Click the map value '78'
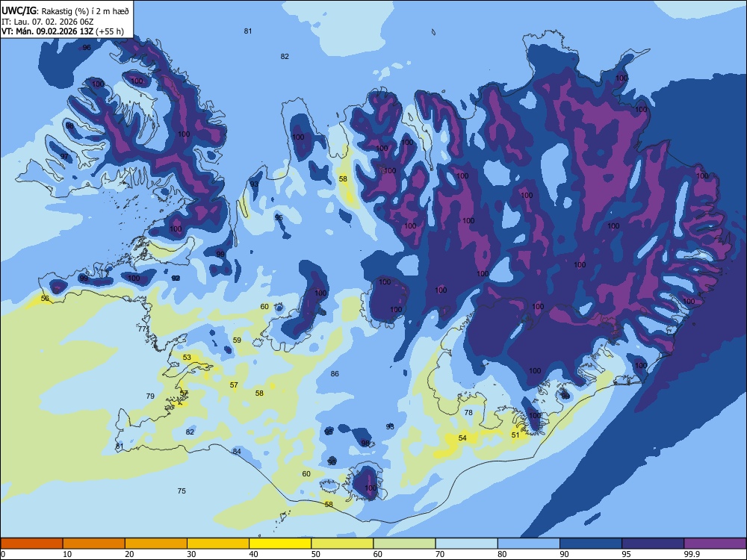This screenshot has height=560, width=747. tap(468, 412)
